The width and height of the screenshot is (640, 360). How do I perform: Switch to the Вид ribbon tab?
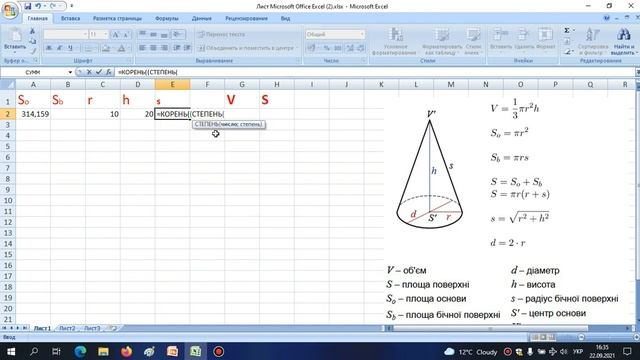tap(285, 18)
